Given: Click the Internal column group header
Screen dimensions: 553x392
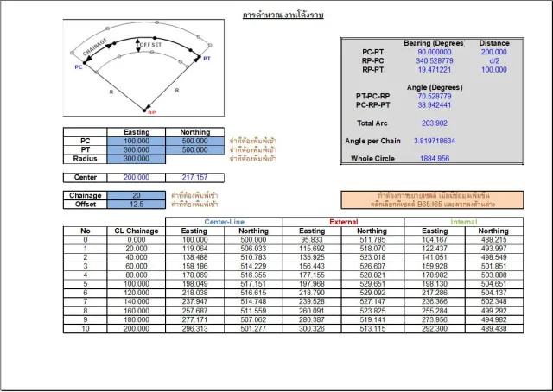Looking at the screenshot, I should point(463,222).
